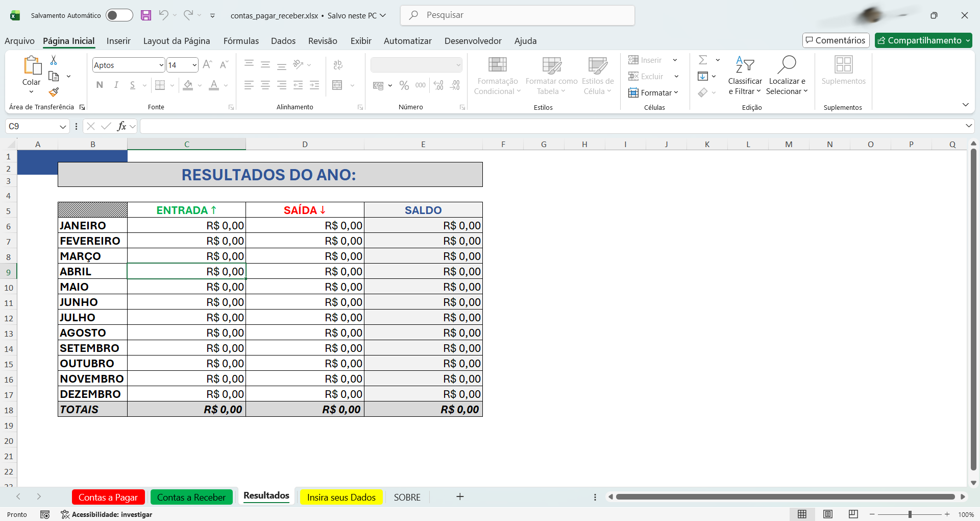Screen dimensions: 980x521
Task: Open Localizar e Selecionar magnifier tool
Action: coord(787,65)
